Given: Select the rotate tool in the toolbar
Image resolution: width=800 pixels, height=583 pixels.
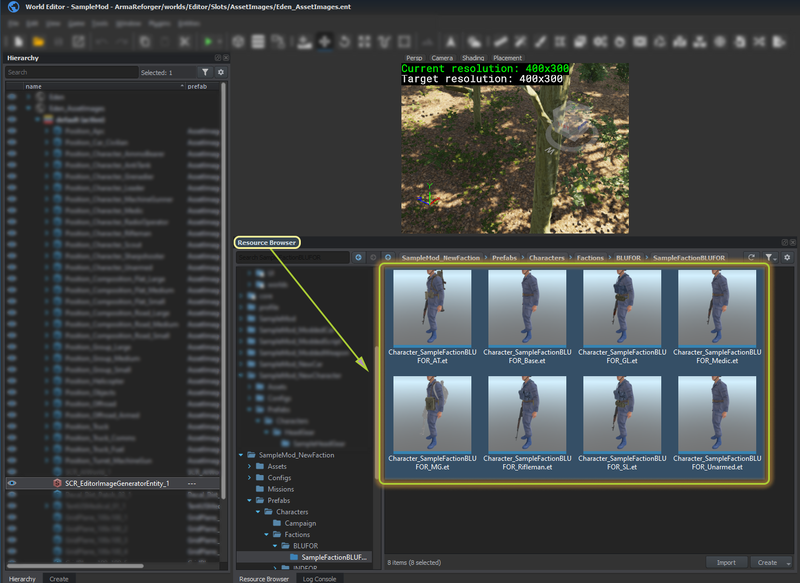Looking at the screenshot, I should click(x=344, y=41).
